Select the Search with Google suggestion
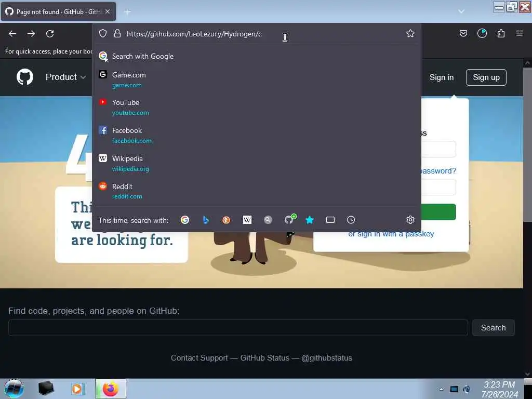 pos(257,56)
